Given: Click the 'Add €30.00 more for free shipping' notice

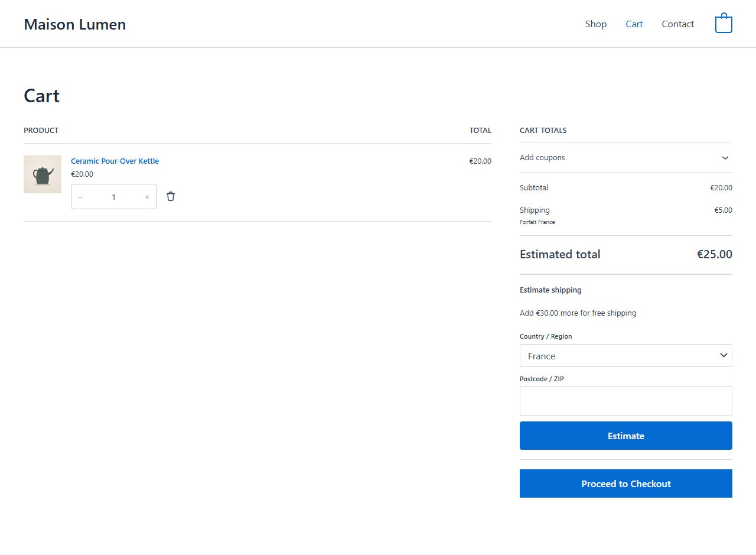Looking at the screenshot, I should 578,313.
